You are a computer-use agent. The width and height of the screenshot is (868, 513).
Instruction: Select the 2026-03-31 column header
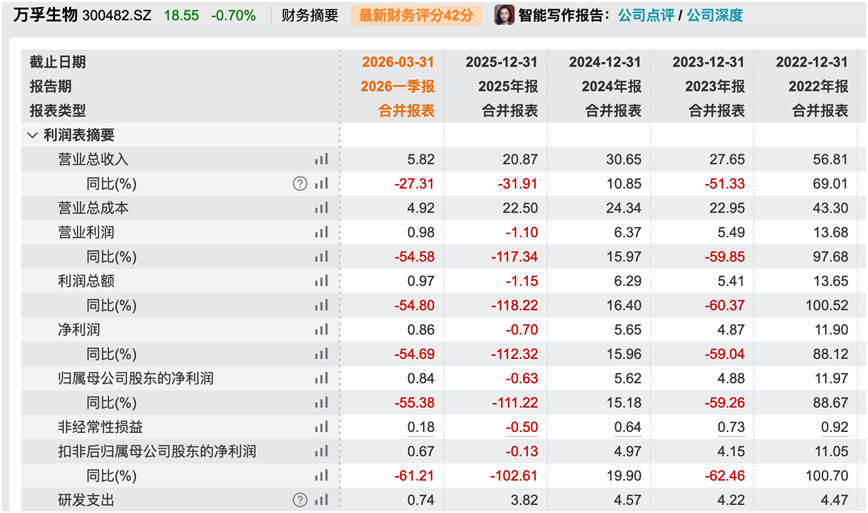398,62
